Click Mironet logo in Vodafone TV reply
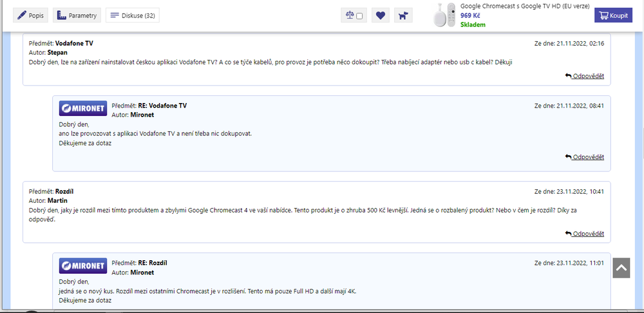644x313 pixels. [x=83, y=109]
